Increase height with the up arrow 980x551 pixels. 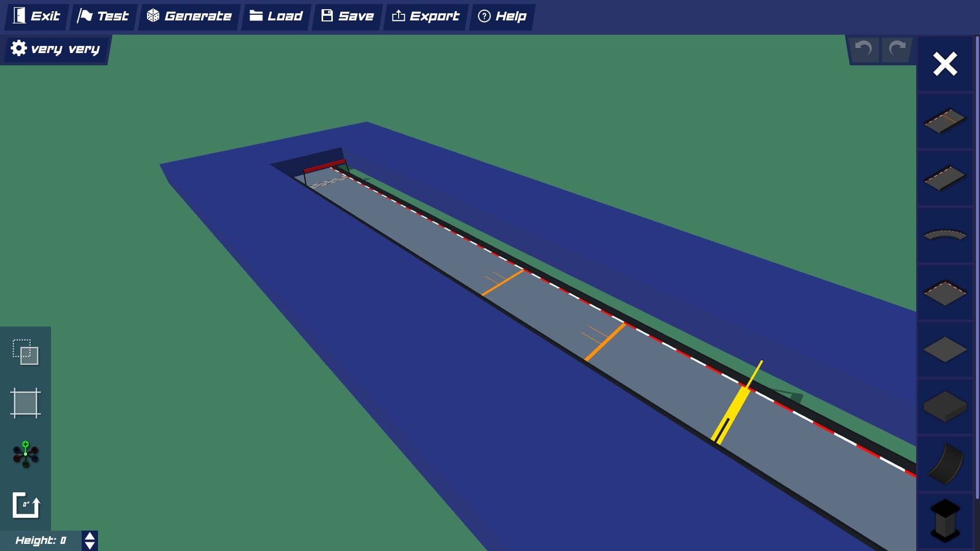(90, 536)
